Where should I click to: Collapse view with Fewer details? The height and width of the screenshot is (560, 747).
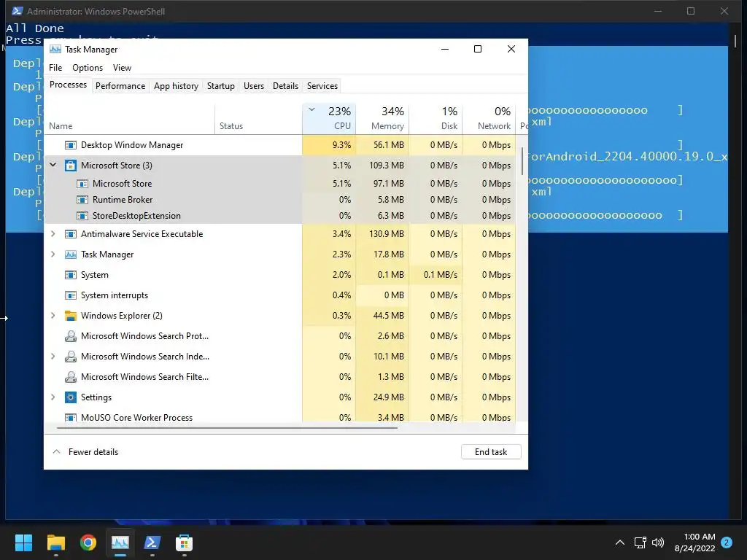click(85, 452)
